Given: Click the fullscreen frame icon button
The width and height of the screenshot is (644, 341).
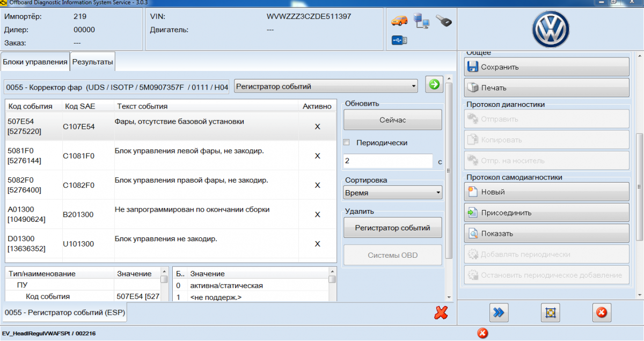Looking at the screenshot, I should coord(551,312).
